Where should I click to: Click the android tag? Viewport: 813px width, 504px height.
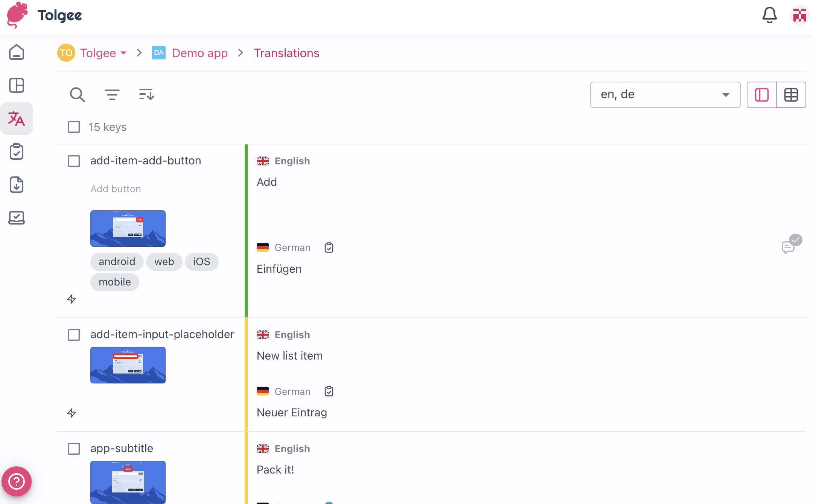tap(117, 262)
